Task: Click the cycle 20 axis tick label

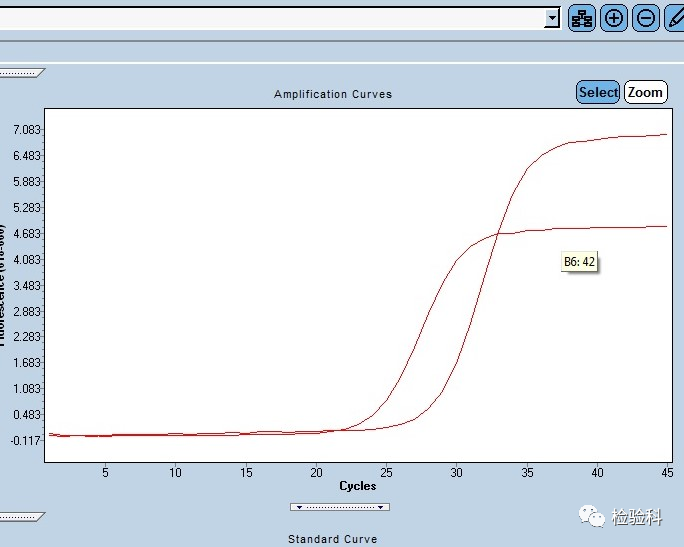Action: click(316, 472)
